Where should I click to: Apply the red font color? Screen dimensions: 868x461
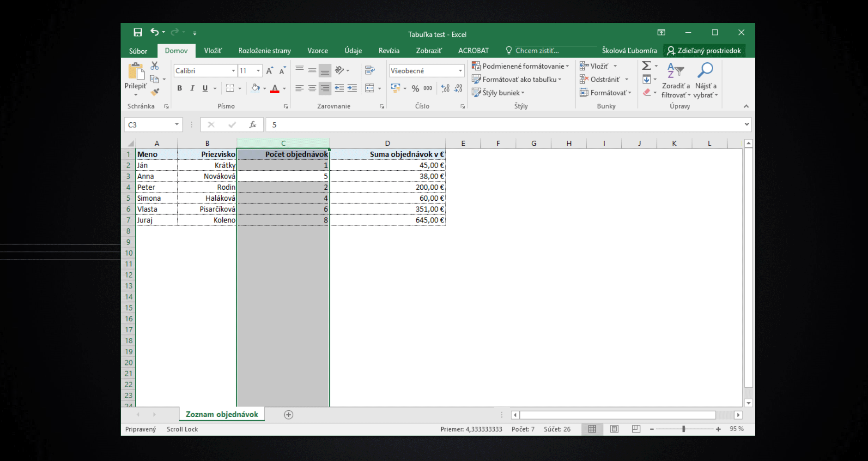tap(275, 88)
